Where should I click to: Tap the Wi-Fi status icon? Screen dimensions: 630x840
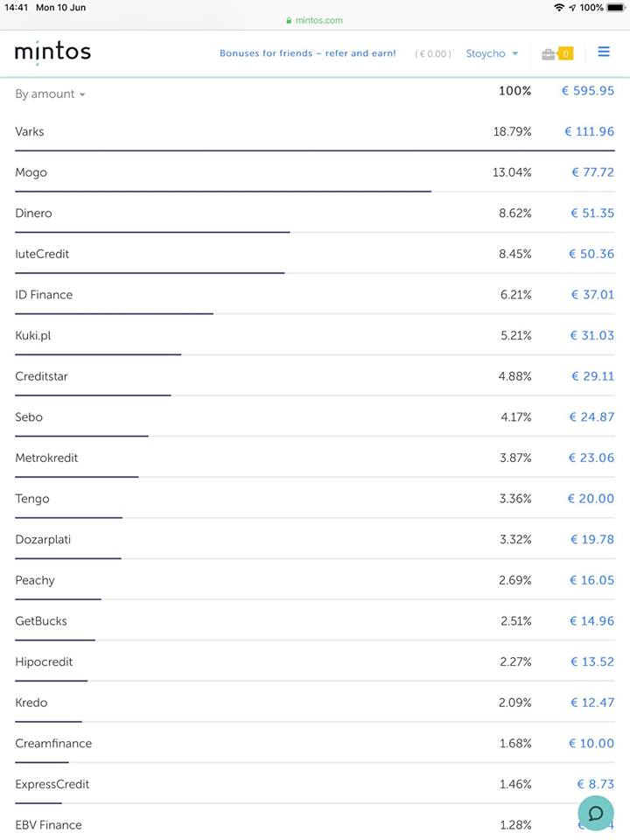(559, 7)
